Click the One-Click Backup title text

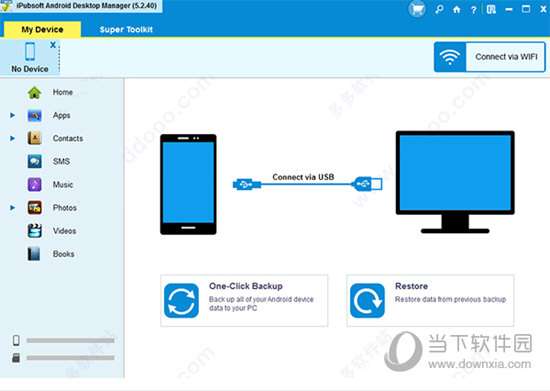pos(246,286)
